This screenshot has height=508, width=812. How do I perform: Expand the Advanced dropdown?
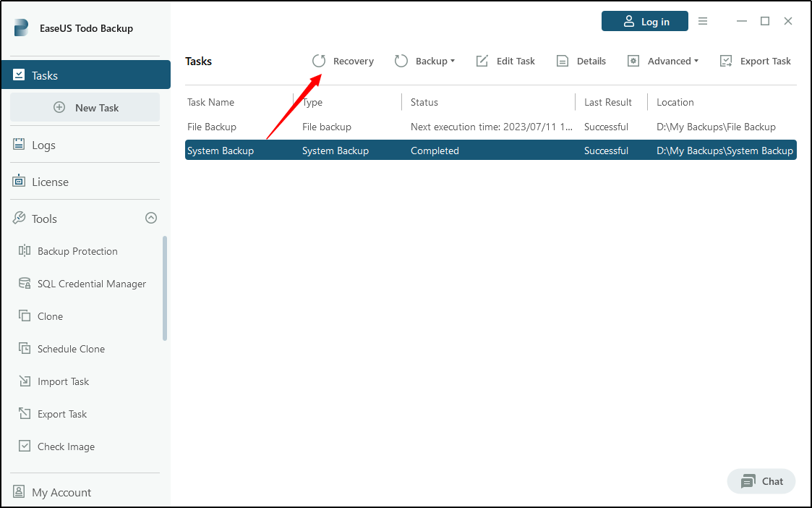pos(663,61)
